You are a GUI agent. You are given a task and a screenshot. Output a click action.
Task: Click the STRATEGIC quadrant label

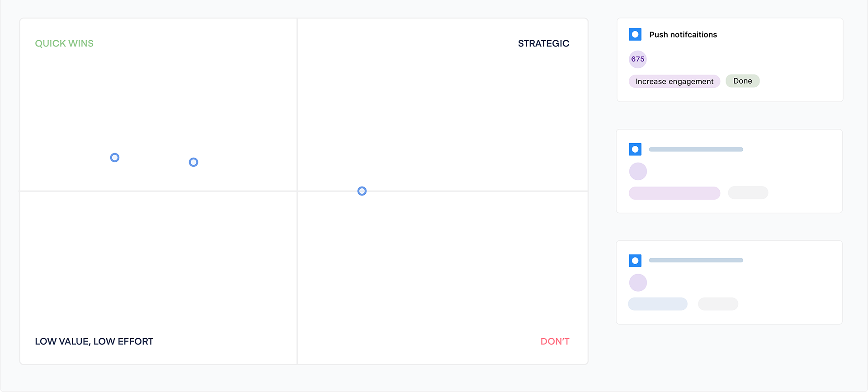543,43
